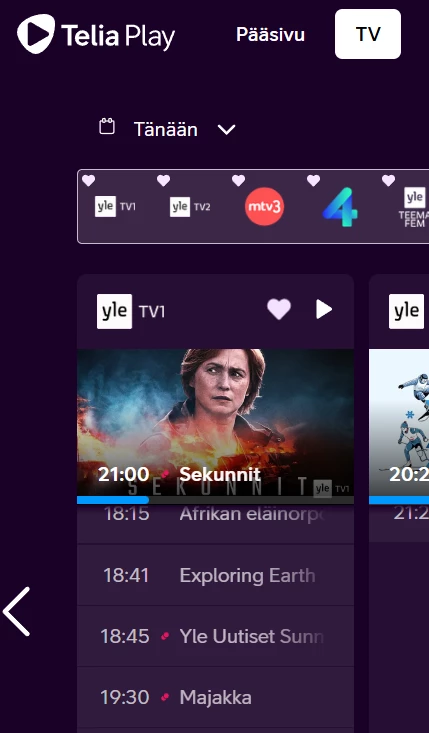Switch to the Pääsivu tab

pyautogui.click(x=271, y=35)
